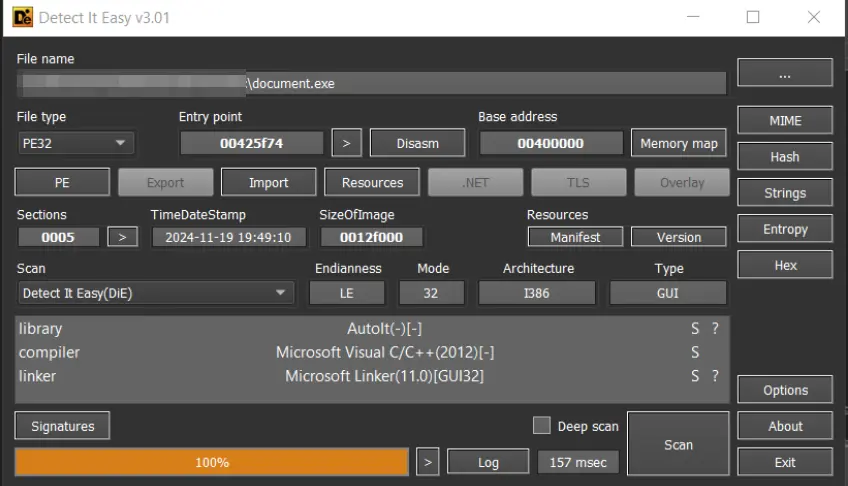
Task: Close the Detect It Easy window
Action: pos(813,17)
